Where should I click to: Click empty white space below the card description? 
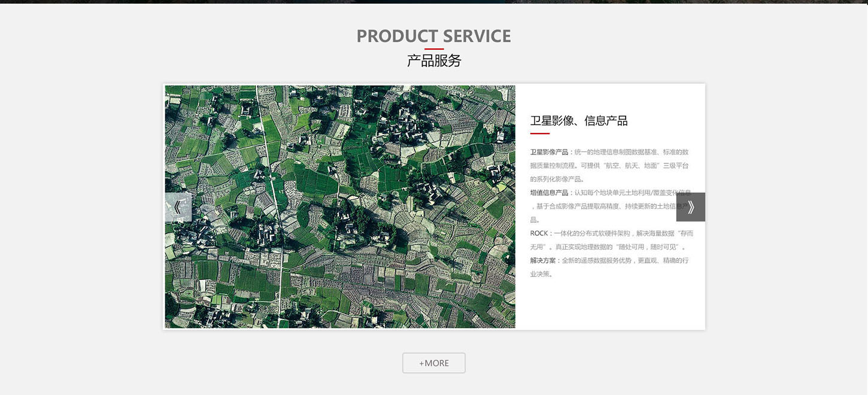coord(609,305)
